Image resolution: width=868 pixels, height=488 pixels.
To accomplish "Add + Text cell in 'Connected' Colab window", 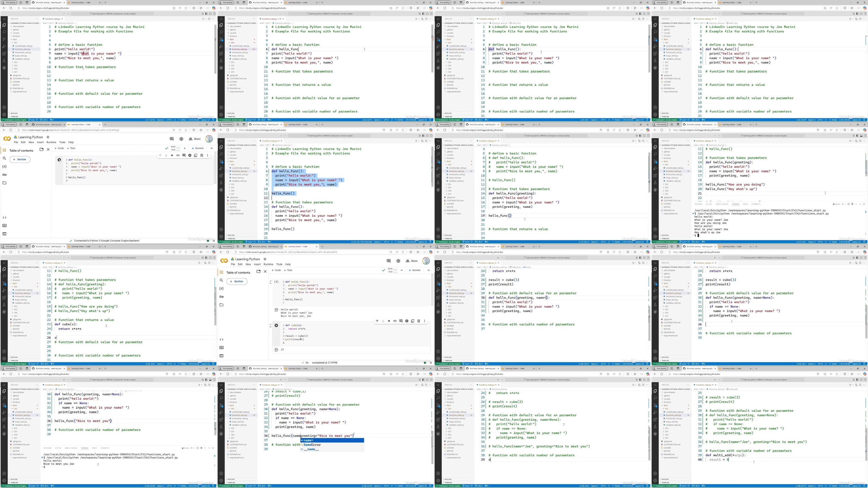I will pyautogui.click(x=71, y=148).
